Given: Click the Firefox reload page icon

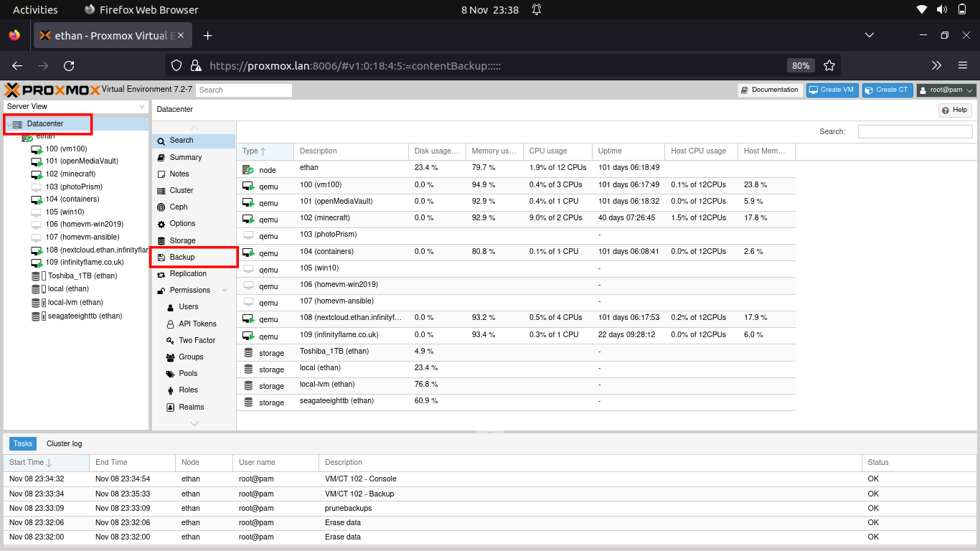Looking at the screenshot, I should tap(69, 65).
